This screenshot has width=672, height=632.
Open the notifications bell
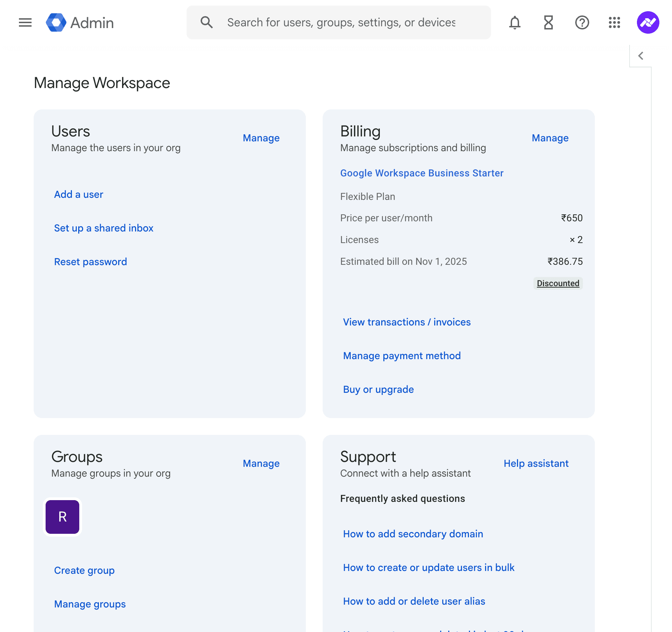(515, 23)
